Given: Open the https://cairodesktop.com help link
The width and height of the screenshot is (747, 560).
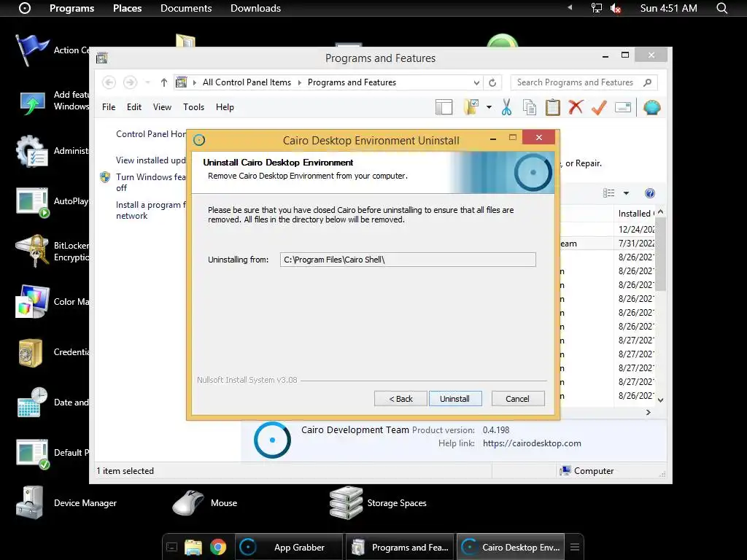Looking at the screenshot, I should [532, 443].
